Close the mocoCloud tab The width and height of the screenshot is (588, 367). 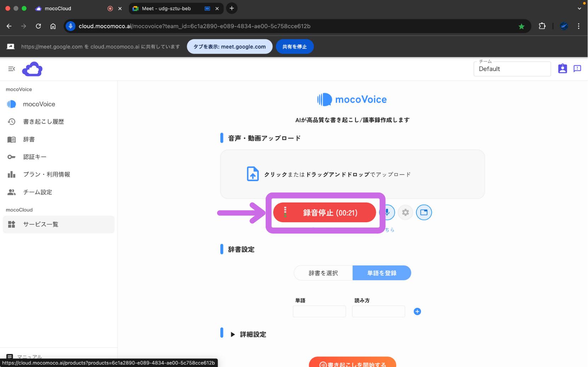(120, 8)
